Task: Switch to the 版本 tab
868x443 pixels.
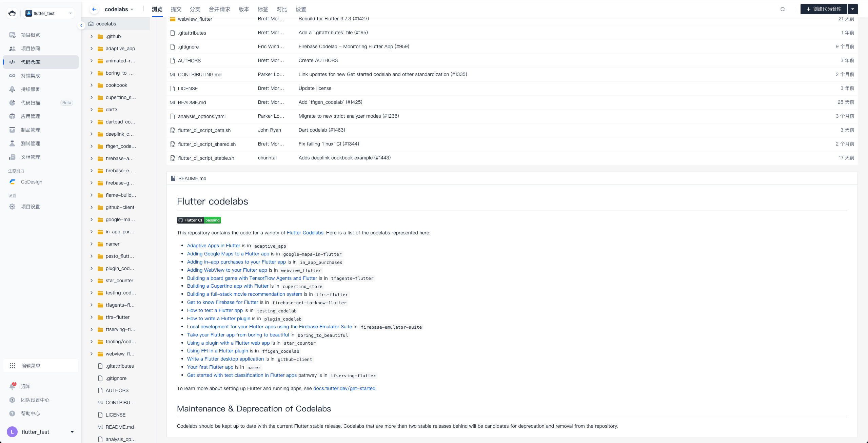Action: 244,9
